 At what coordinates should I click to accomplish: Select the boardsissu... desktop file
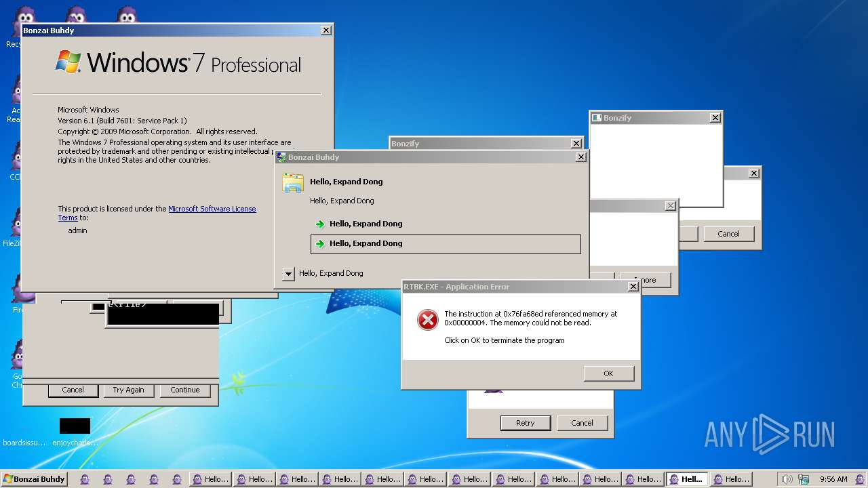(x=24, y=432)
